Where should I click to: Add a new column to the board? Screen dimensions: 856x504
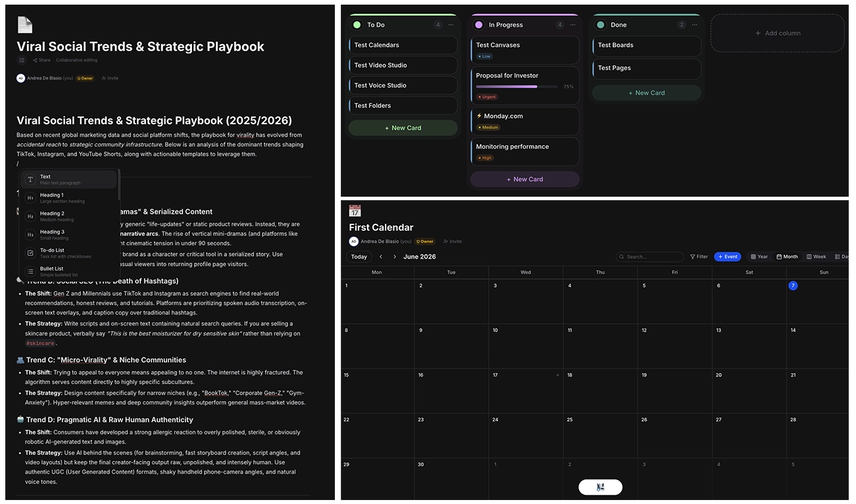tap(777, 33)
